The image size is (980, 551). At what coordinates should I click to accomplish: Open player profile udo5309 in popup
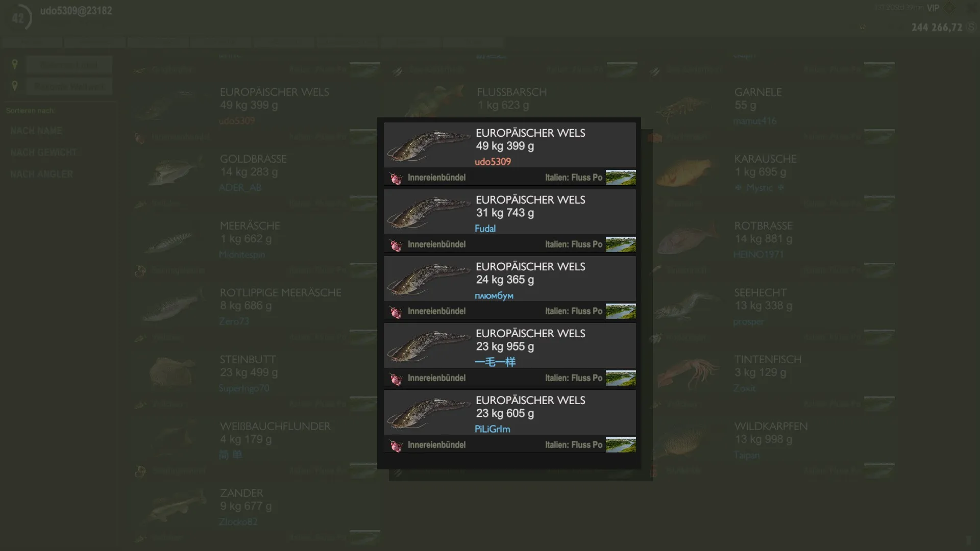point(493,162)
